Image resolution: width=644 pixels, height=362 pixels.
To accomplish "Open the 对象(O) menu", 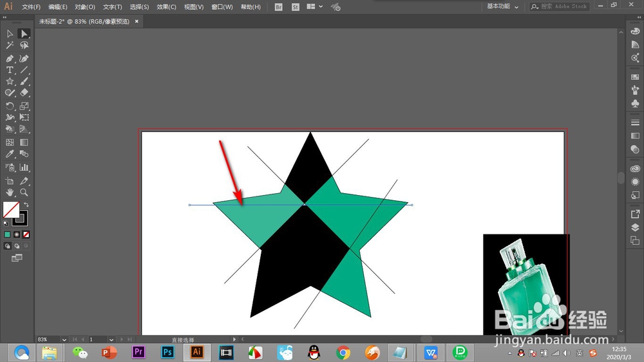I will pyautogui.click(x=84, y=7).
